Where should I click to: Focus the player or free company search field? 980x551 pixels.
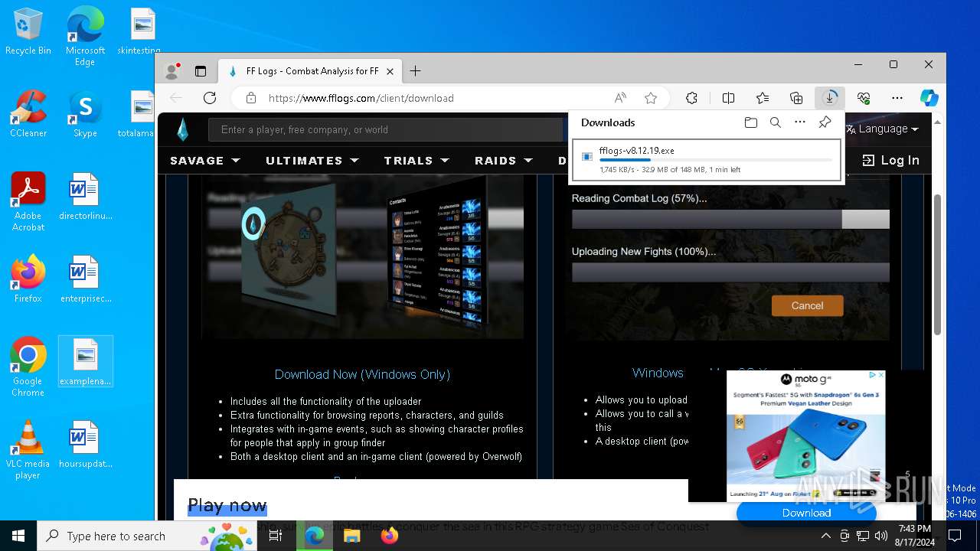(x=386, y=129)
